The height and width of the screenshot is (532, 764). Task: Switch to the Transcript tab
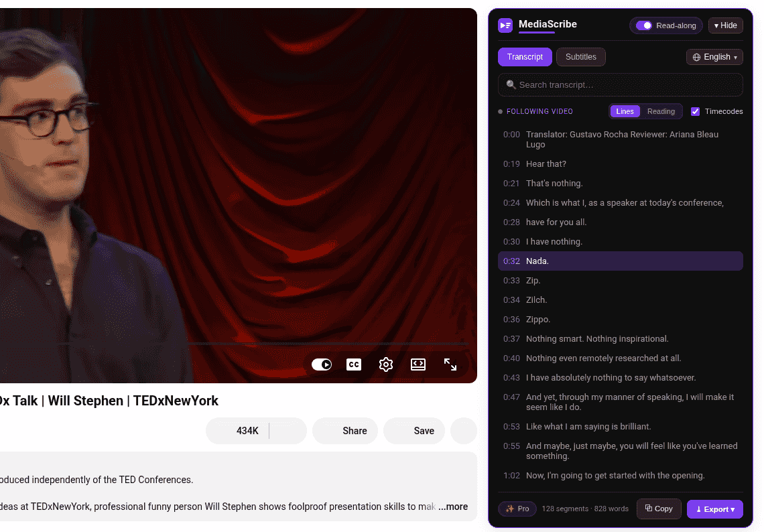pos(525,57)
